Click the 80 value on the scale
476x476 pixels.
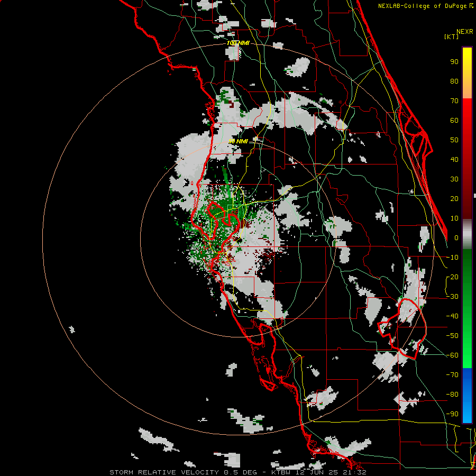pos(454,81)
